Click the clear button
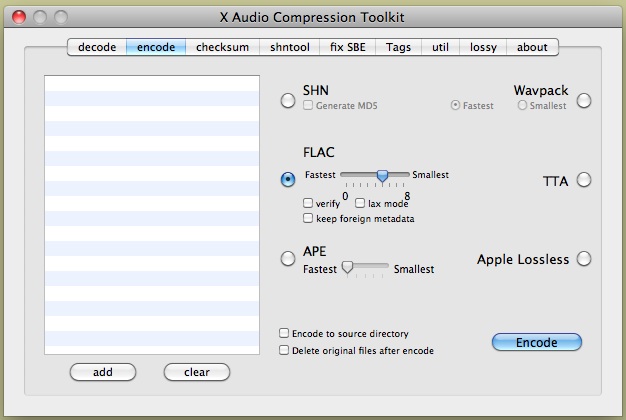 click(x=197, y=372)
